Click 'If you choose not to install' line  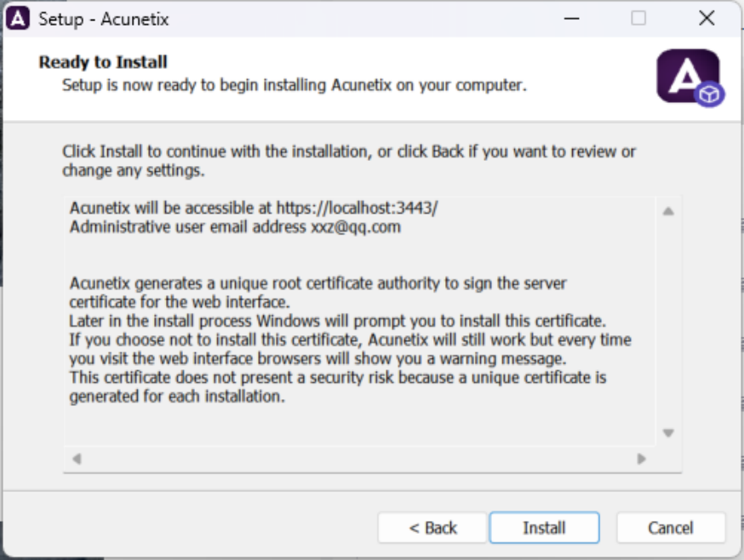(x=350, y=340)
